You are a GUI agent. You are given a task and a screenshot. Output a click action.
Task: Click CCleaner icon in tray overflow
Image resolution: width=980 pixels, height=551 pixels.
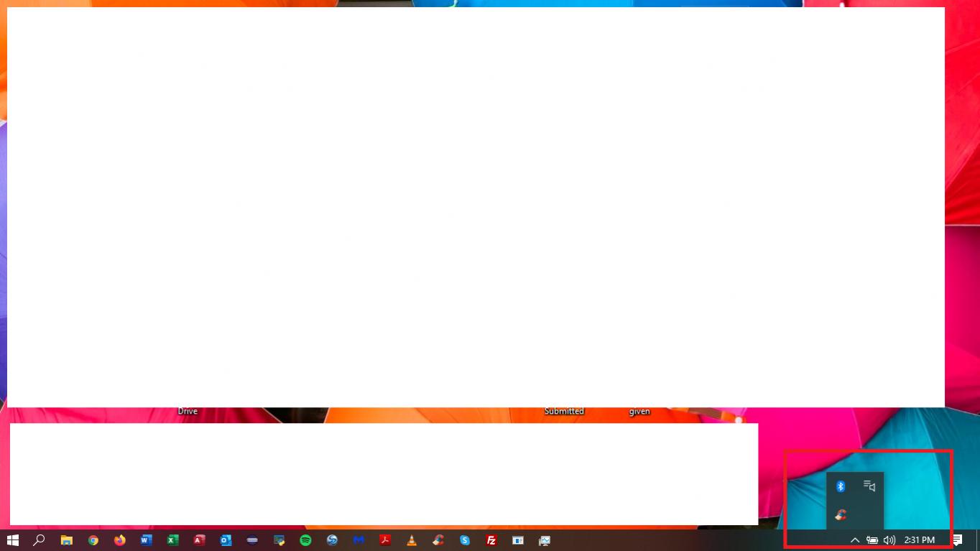click(841, 514)
